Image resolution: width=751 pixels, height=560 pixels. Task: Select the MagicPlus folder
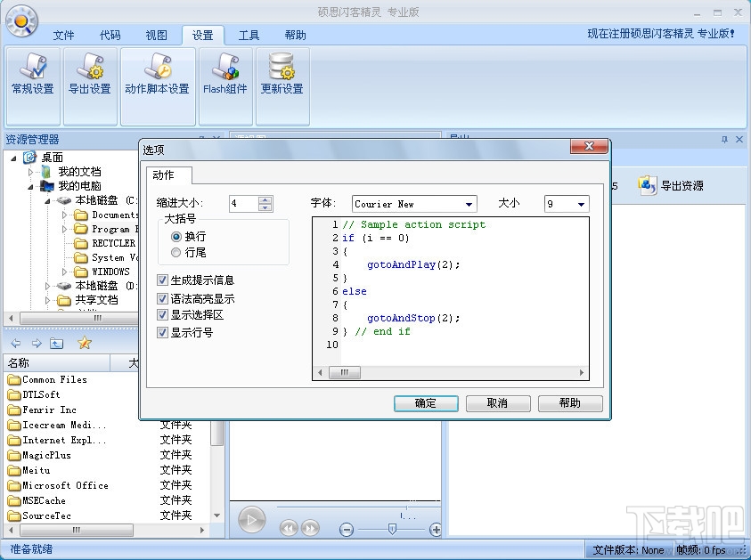tap(39, 455)
